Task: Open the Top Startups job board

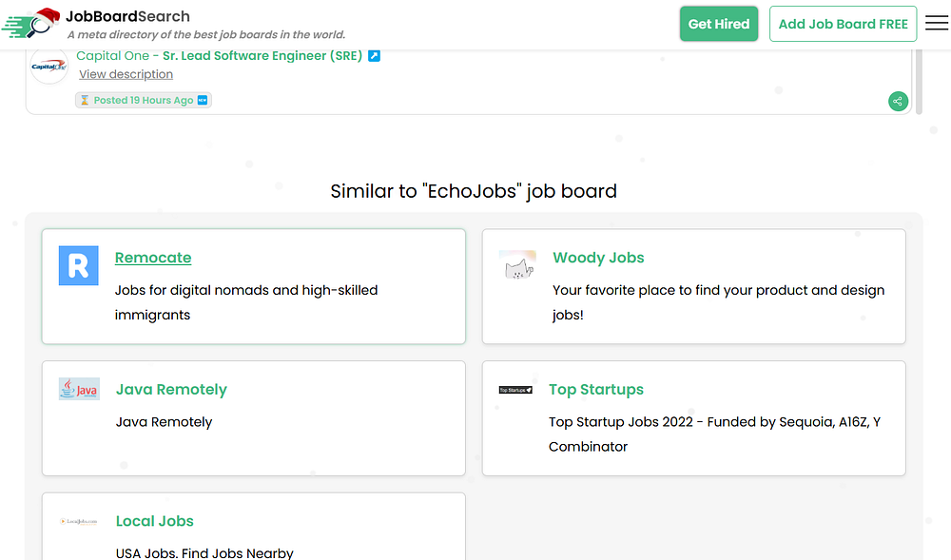Action: pos(596,390)
